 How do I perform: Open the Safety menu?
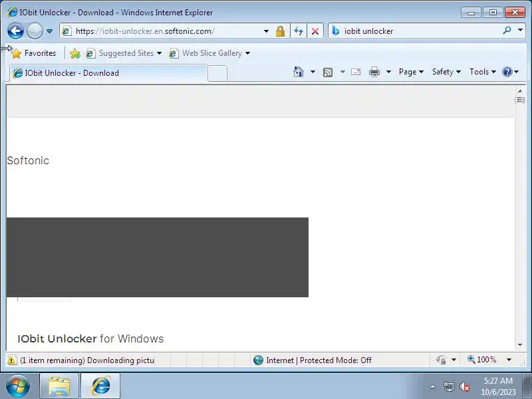tap(446, 72)
